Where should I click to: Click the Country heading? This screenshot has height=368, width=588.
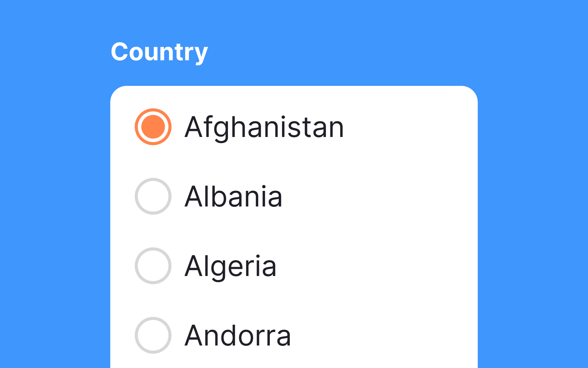click(160, 52)
